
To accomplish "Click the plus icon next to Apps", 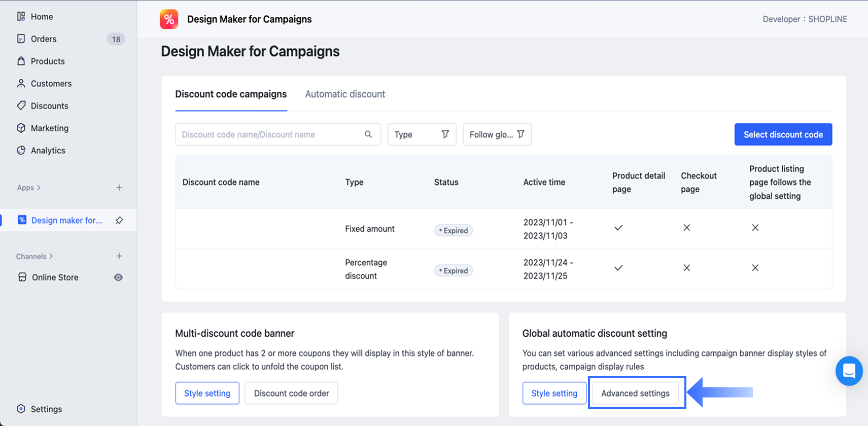I will (x=119, y=188).
